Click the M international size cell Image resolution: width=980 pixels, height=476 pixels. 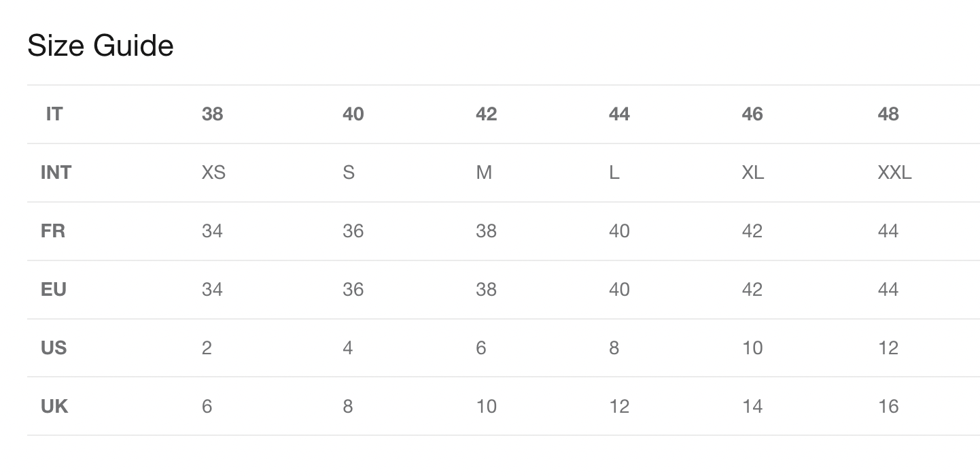pyautogui.click(x=484, y=173)
